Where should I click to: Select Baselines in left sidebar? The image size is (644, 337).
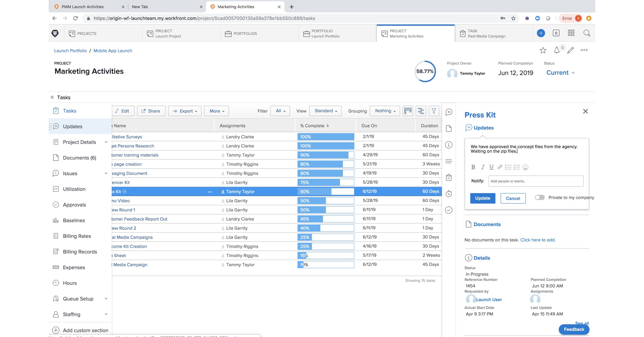coord(80,220)
